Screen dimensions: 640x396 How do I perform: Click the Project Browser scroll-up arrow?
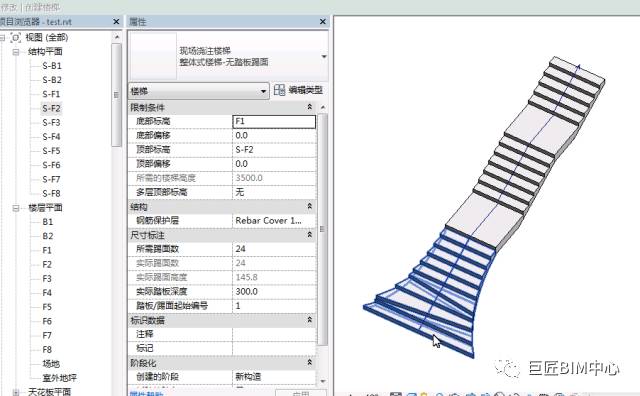point(117,37)
